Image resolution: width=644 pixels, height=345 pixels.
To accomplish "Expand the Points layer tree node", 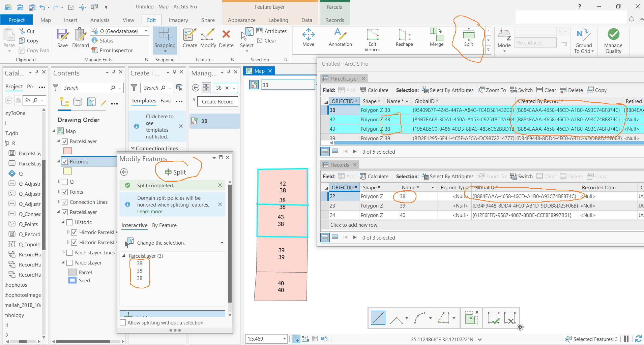I will point(59,192).
